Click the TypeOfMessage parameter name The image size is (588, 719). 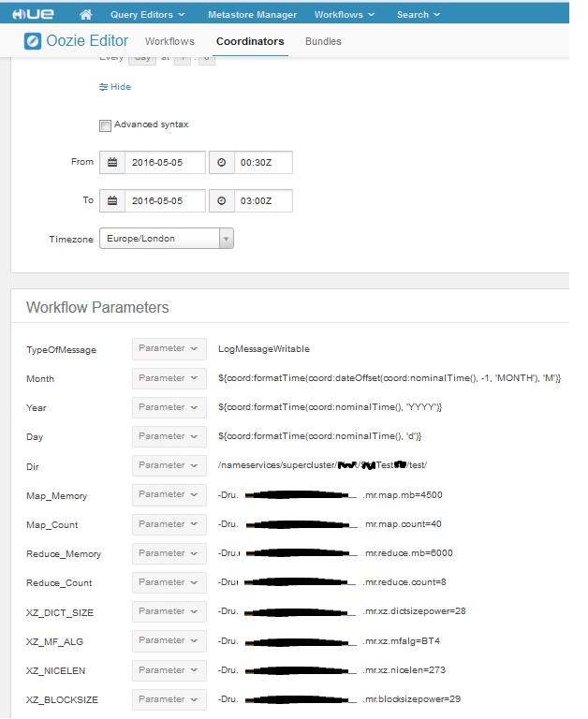click(62, 350)
